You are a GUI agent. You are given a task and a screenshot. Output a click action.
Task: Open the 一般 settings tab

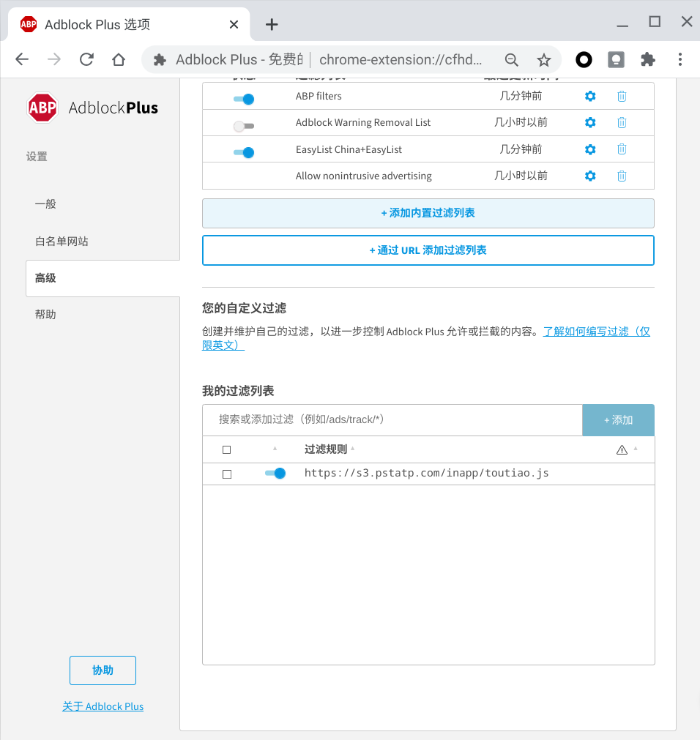(45, 204)
